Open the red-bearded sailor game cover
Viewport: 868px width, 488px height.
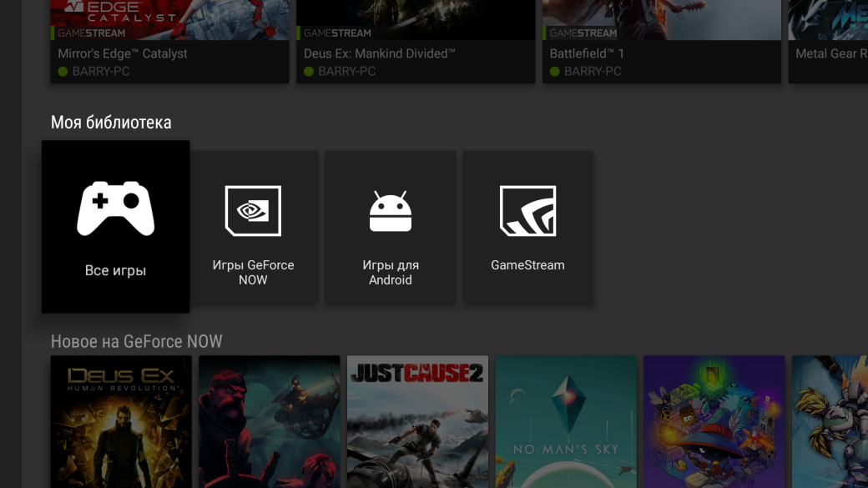[x=270, y=421]
